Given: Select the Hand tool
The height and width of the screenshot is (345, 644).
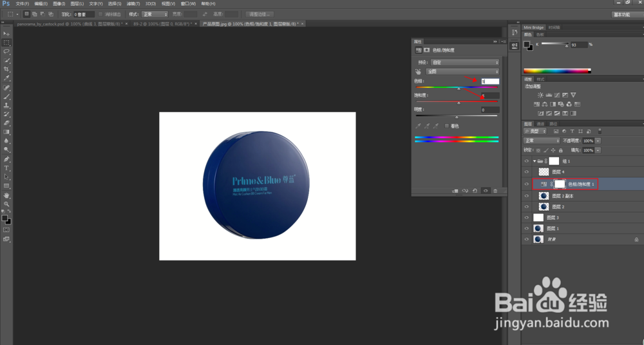Looking at the screenshot, I should pyautogui.click(x=6, y=195).
